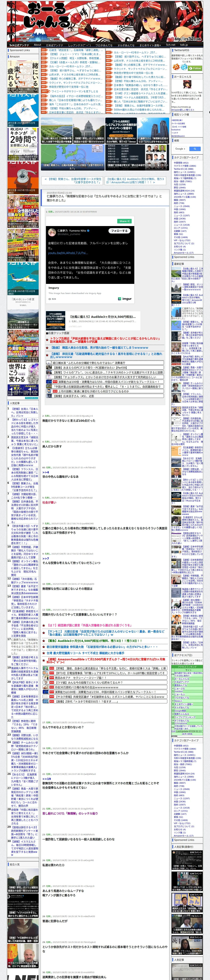Image resolution: width=210 pixels, height=980 pixels.
Task: Click the Share button above the tweet image
Action: [x=124, y=221]
